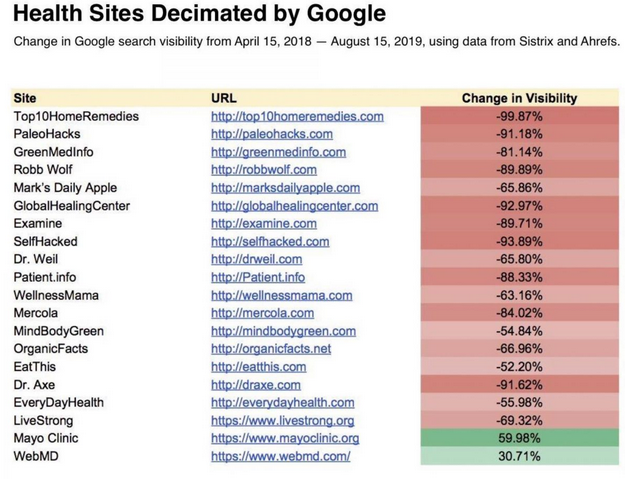The image size is (625, 479).
Task: Click the mindbodygreen.com link
Action: click(283, 331)
